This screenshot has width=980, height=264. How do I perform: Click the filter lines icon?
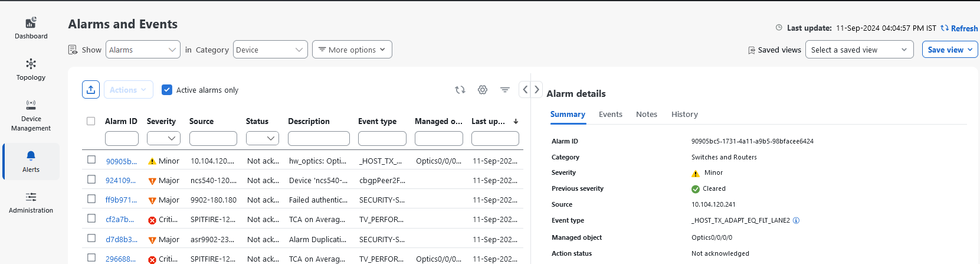(x=505, y=90)
